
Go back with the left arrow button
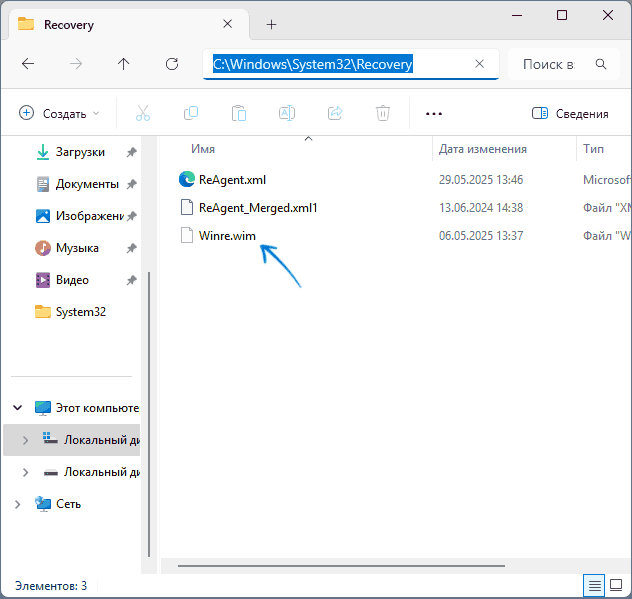tap(28, 64)
